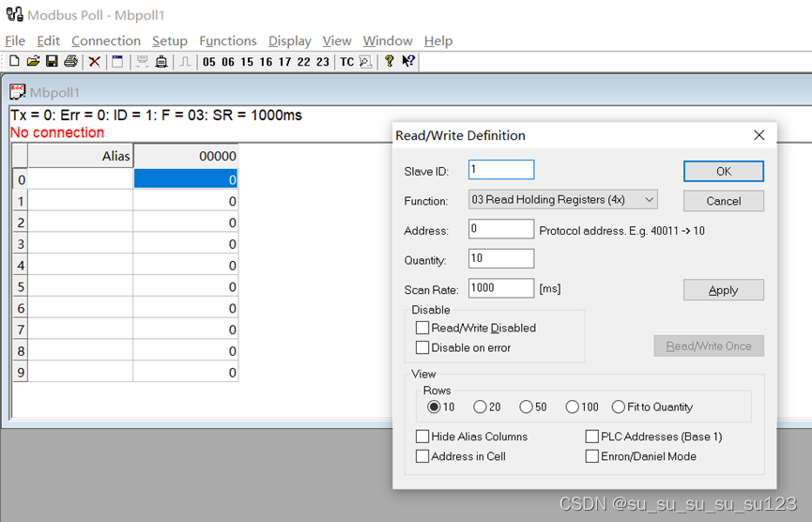Open the Setup menu
Screen dimensions: 812x522
pos(170,41)
